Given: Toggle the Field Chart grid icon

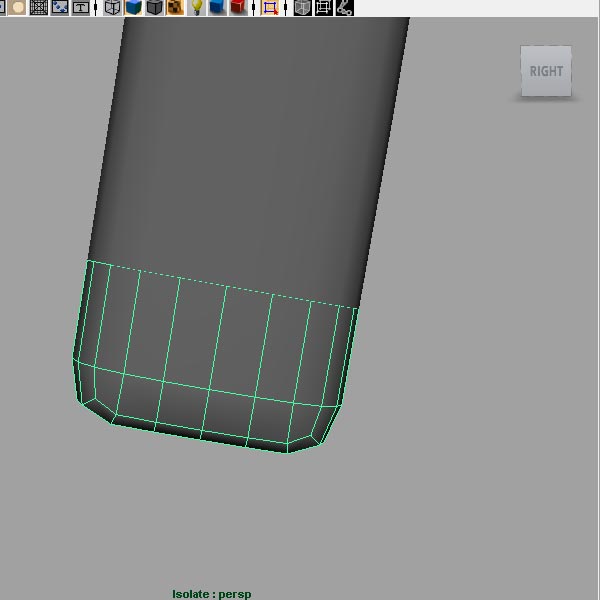Looking at the screenshot, I should coord(39,7).
